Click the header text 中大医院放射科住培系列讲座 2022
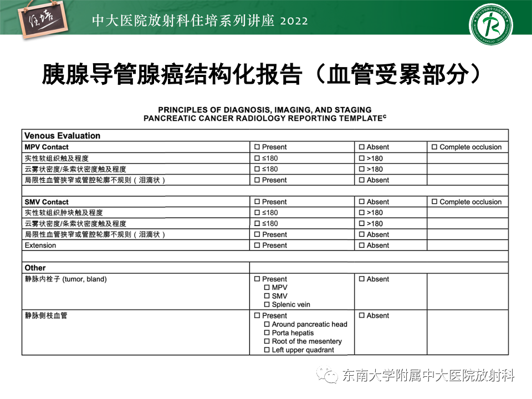Image resolution: width=532 pixels, height=399 pixels. click(x=200, y=21)
